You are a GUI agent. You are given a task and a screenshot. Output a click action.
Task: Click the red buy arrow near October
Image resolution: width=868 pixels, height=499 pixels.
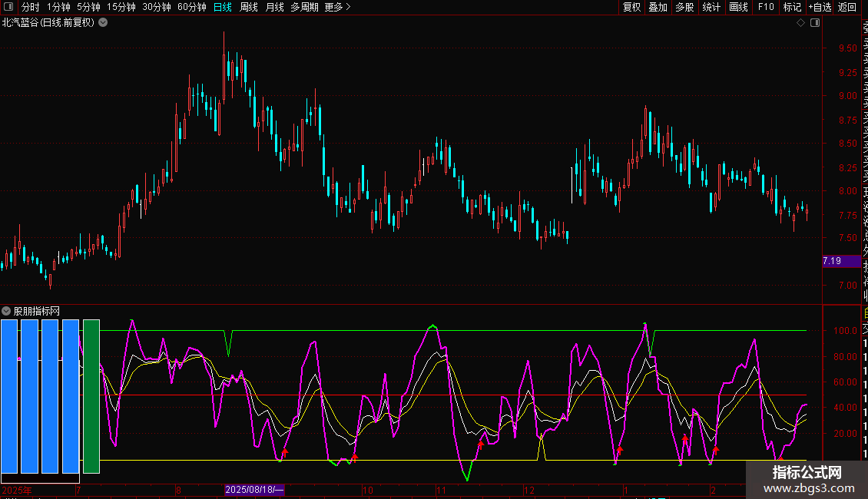[354, 457]
